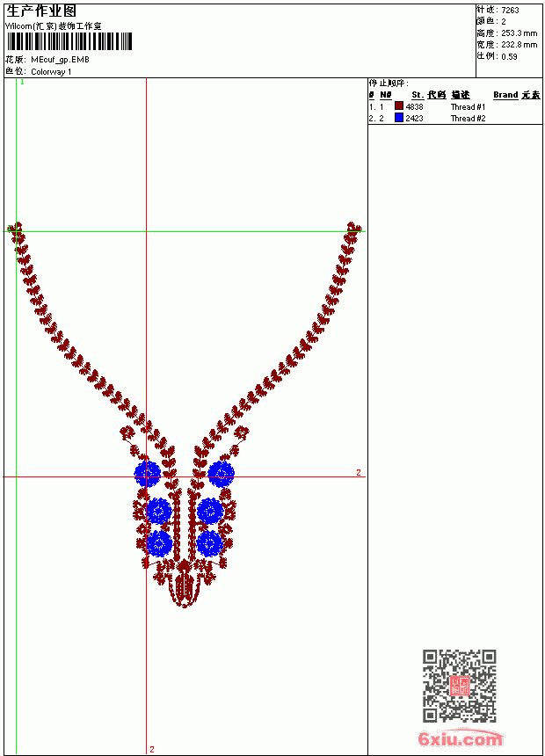This screenshot has width=545, height=756.
Task: Click the file name MEcuf_gp.EMB
Action: click(60, 60)
